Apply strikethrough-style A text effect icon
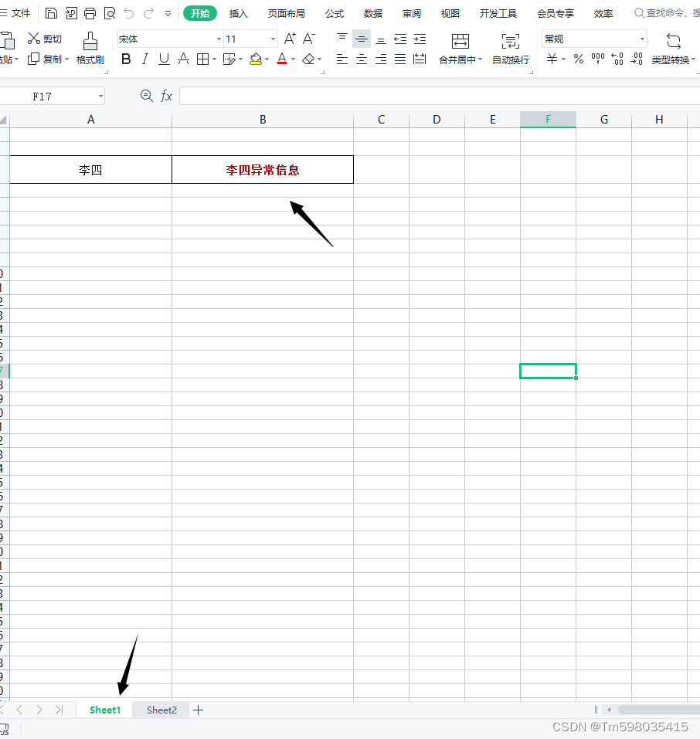This screenshot has height=739, width=700. [183, 59]
